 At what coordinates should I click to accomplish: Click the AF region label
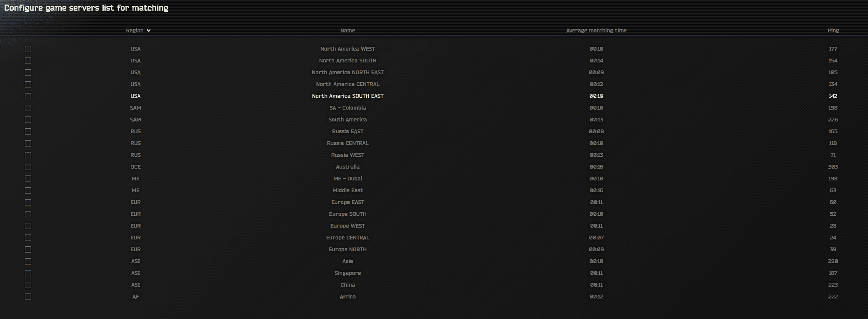(135, 297)
